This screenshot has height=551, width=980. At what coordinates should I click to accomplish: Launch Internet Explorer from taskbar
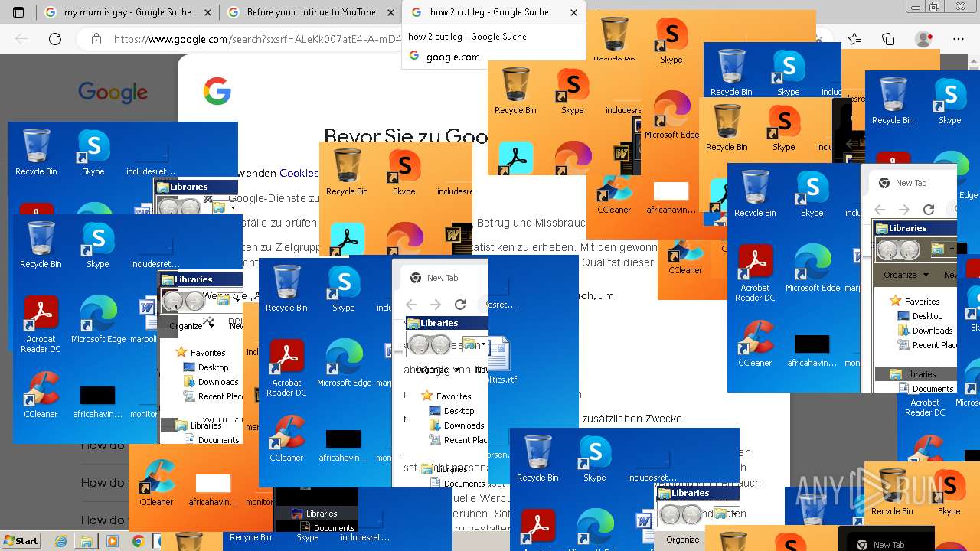[x=61, y=541]
